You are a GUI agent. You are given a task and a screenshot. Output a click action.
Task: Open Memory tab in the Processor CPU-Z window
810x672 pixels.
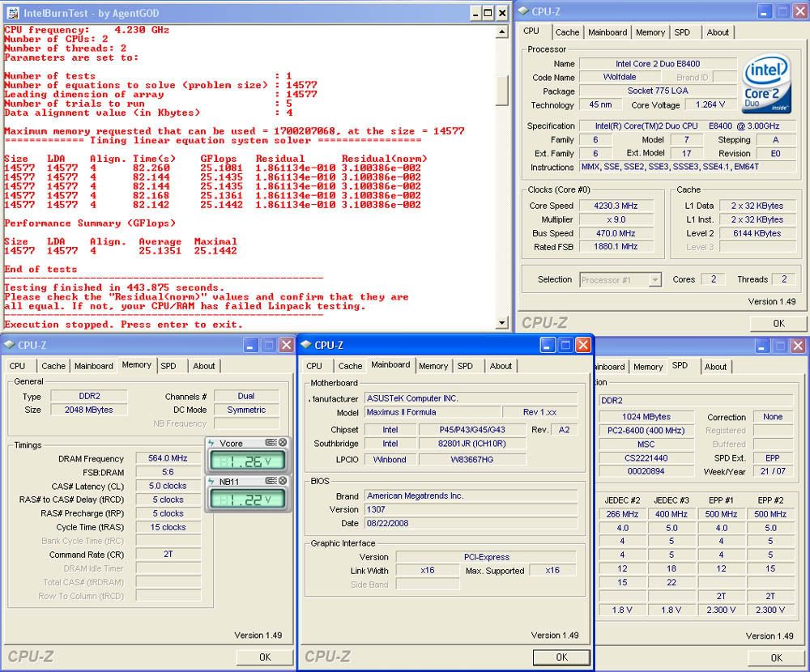(x=650, y=32)
